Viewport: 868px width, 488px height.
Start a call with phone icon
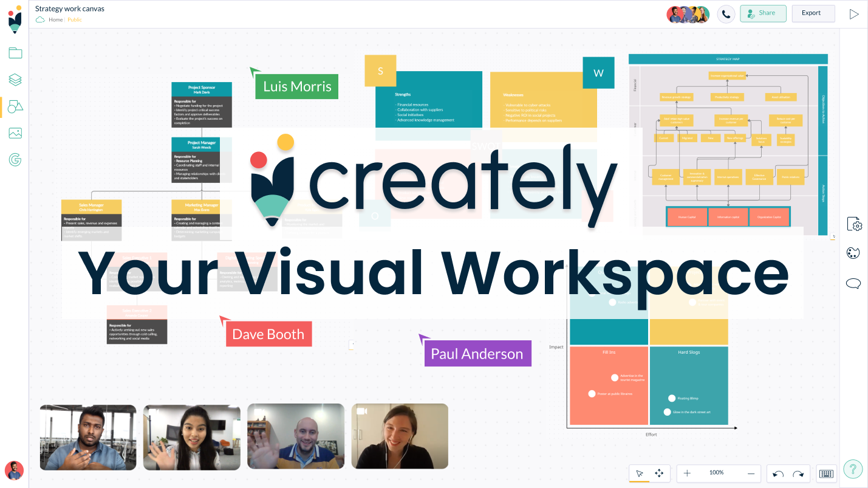pos(726,13)
